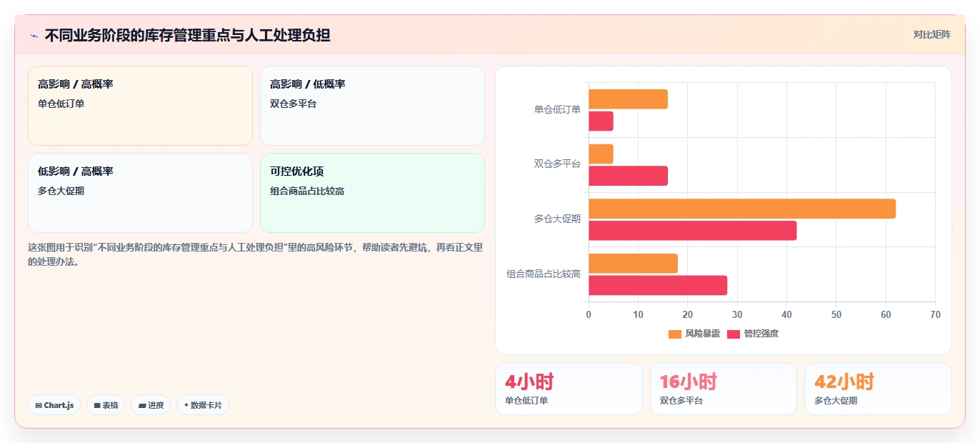Image resolution: width=980 pixels, height=443 pixels.
Task: Click the x-axis tick label 70
Action: [x=935, y=314]
